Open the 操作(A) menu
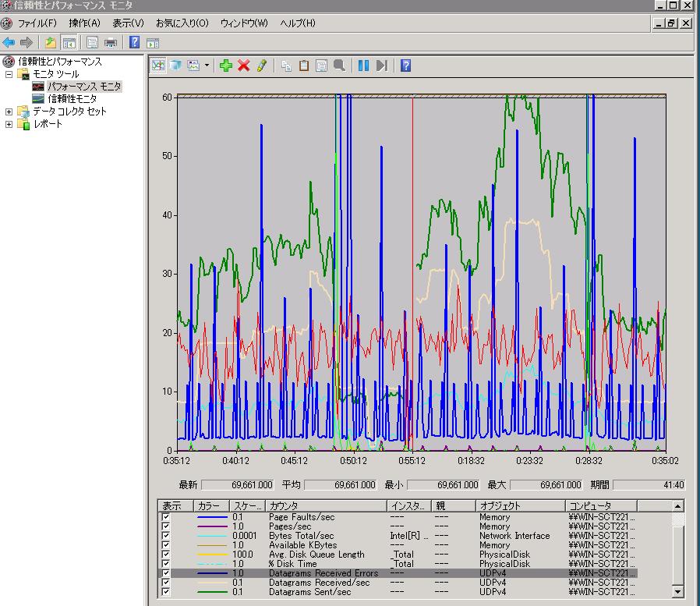This screenshot has width=700, height=606. (84, 23)
